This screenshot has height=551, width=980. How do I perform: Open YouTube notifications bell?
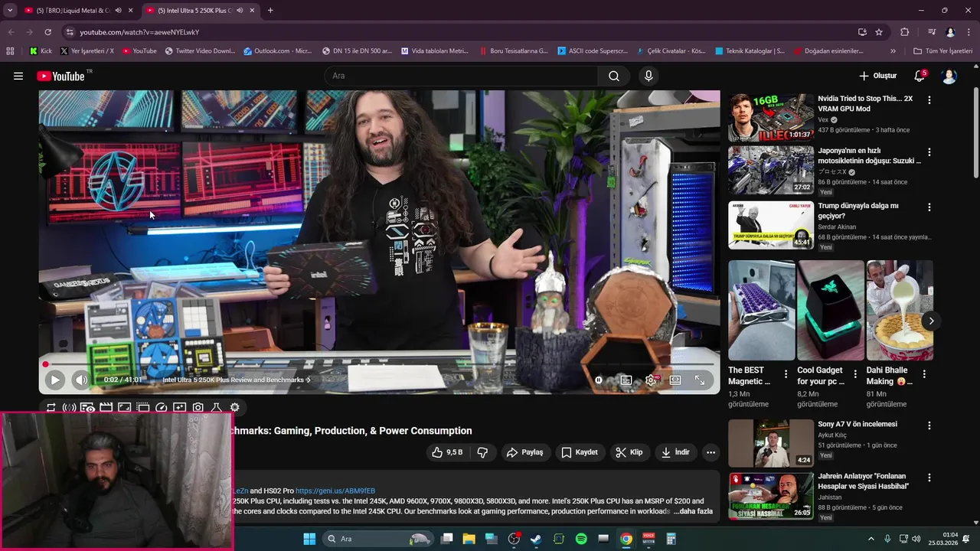point(920,76)
